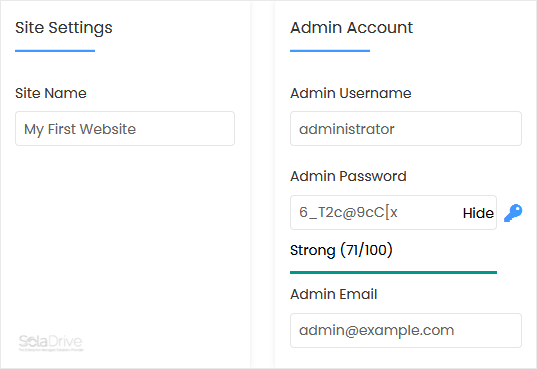Click the tagline under SolaDrive logo
Viewport: 537px width, 369px height.
coord(51,350)
